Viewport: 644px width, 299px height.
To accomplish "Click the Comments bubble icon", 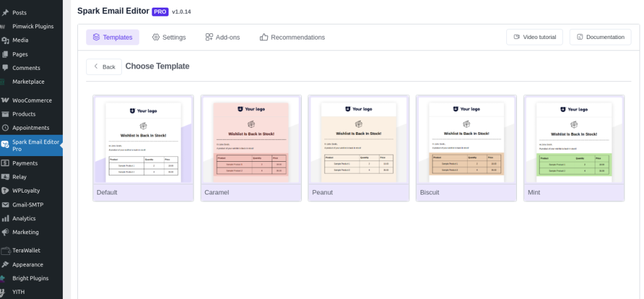I will pos(5,68).
